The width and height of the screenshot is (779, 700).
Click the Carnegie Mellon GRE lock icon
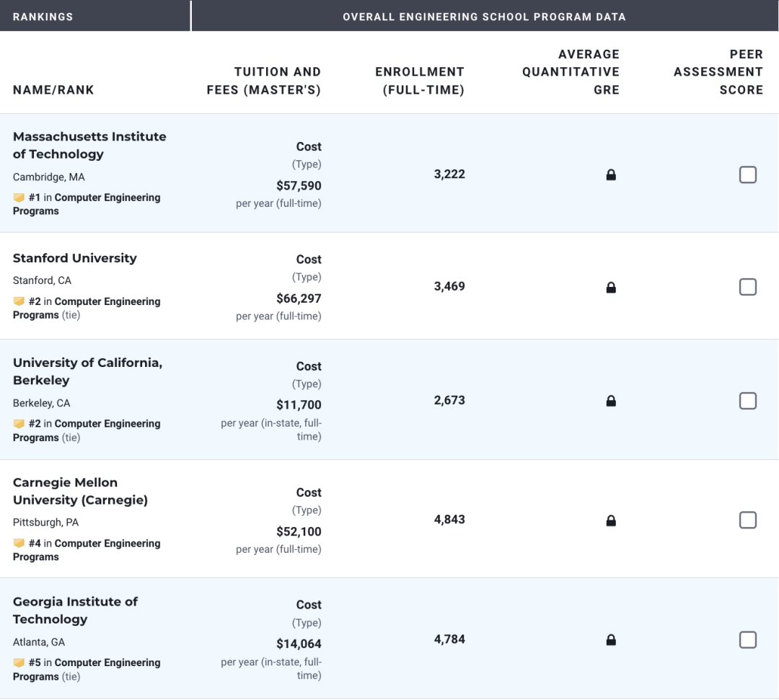pos(611,520)
